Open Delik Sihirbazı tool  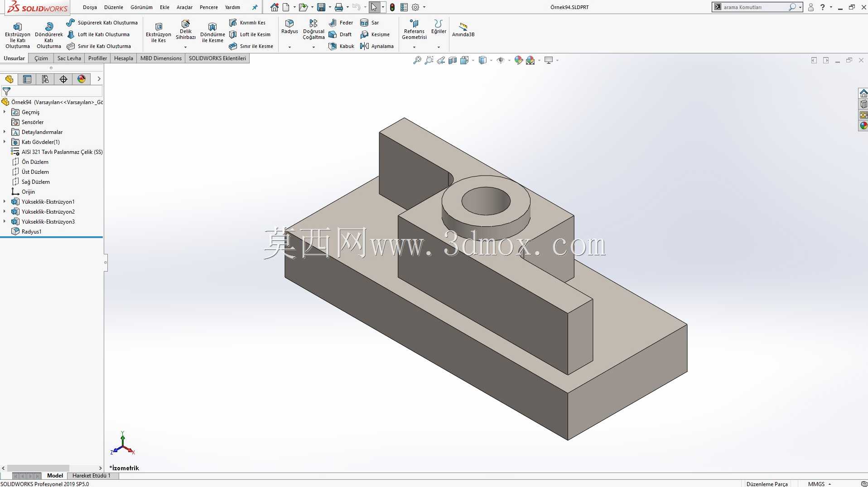point(186,29)
